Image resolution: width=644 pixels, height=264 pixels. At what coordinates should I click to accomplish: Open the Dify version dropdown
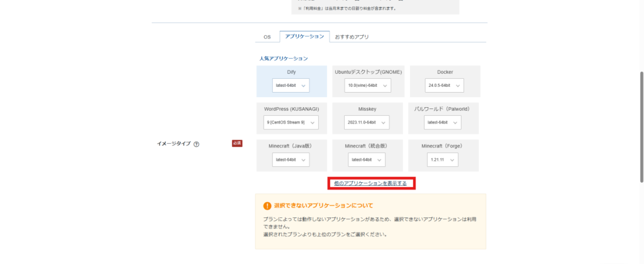coord(292,85)
